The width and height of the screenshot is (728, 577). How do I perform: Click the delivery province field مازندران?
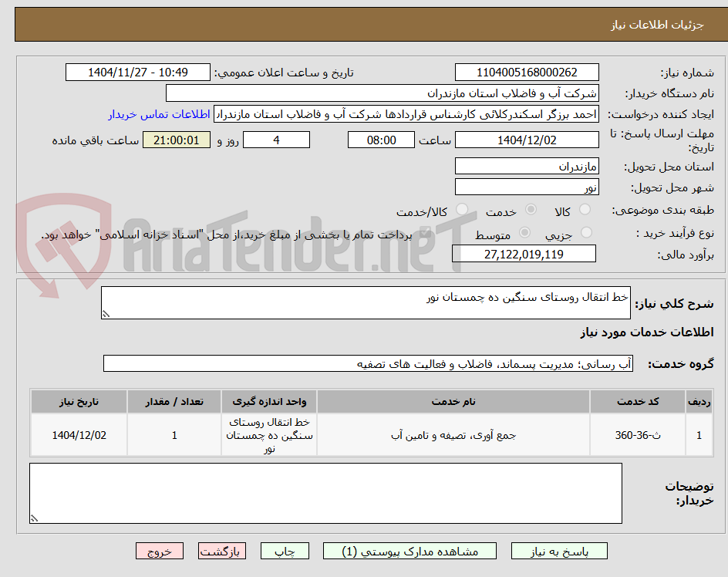click(527, 167)
